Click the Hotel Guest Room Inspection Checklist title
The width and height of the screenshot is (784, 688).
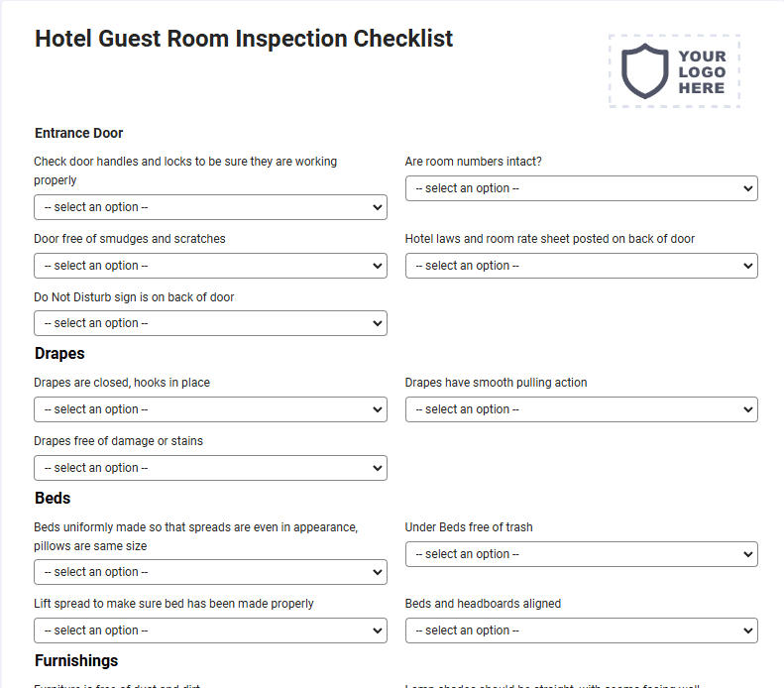(244, 39)
